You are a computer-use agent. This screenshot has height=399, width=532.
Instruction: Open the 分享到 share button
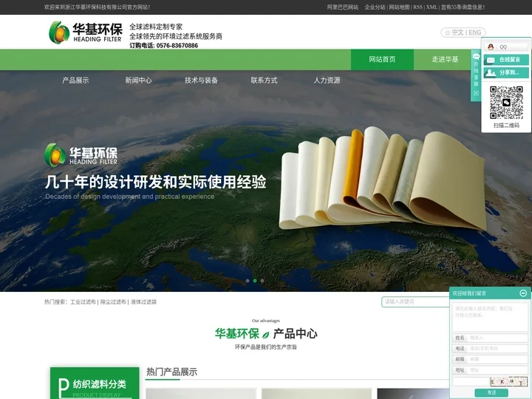506,72
